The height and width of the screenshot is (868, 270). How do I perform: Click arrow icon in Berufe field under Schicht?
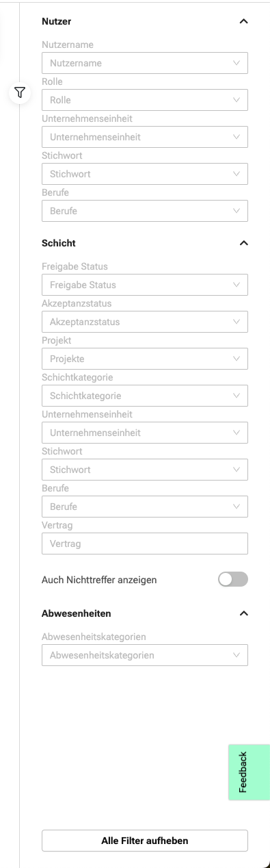click(x=237, y=507)
